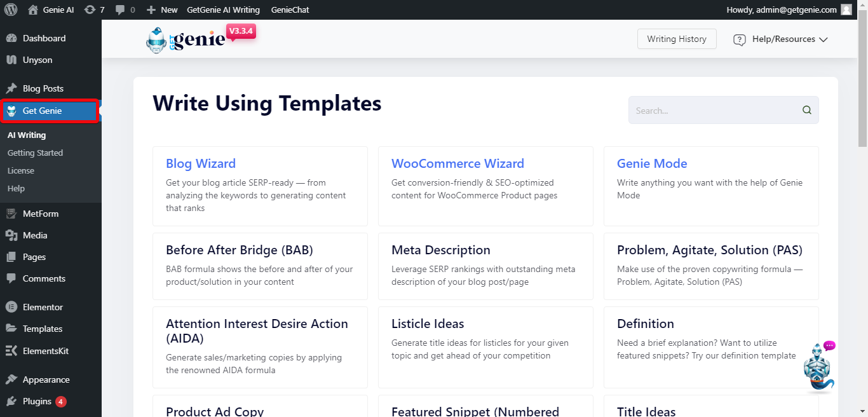Screen dimensions: 868x417
Task: Click the Pages sidebar icon
Action: [x=11, y=257]
